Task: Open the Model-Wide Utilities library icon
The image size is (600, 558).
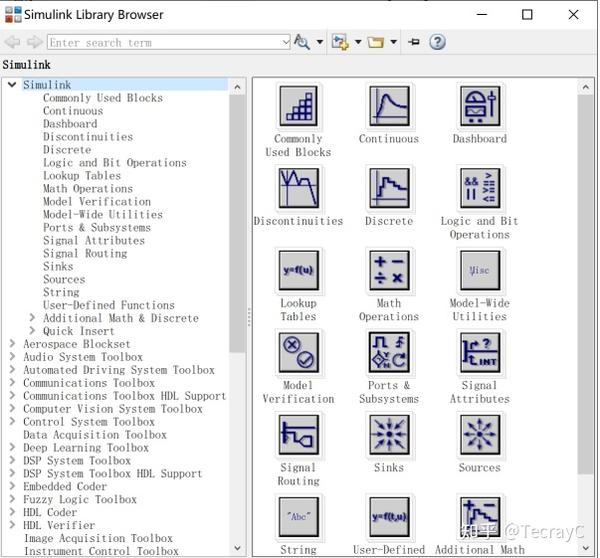Action: (480, 270)
